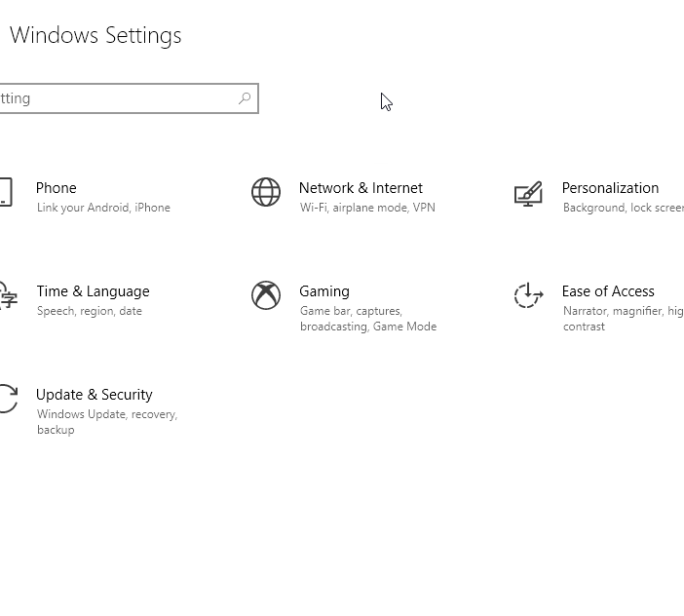Open the Phone settings heading

(56, 188)
